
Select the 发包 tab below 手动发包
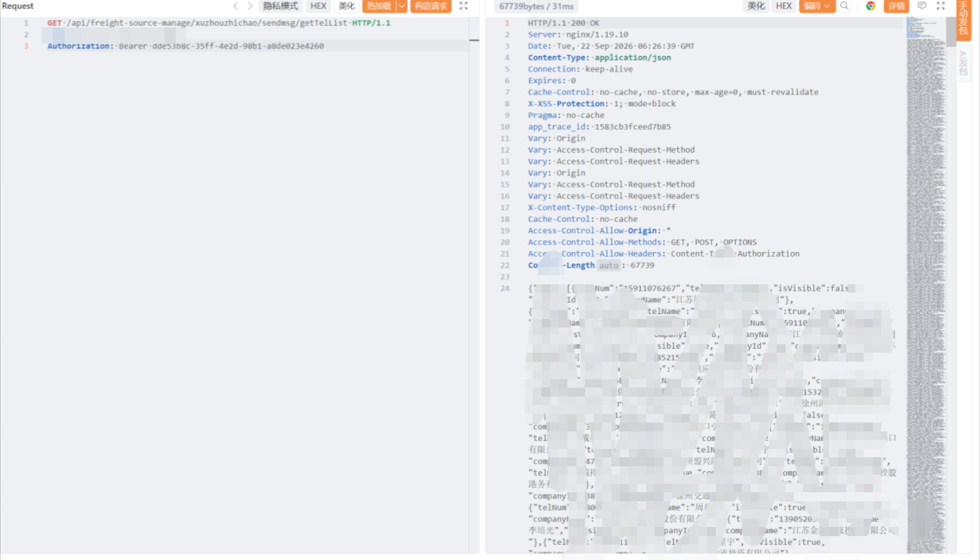tap(963, 63)
